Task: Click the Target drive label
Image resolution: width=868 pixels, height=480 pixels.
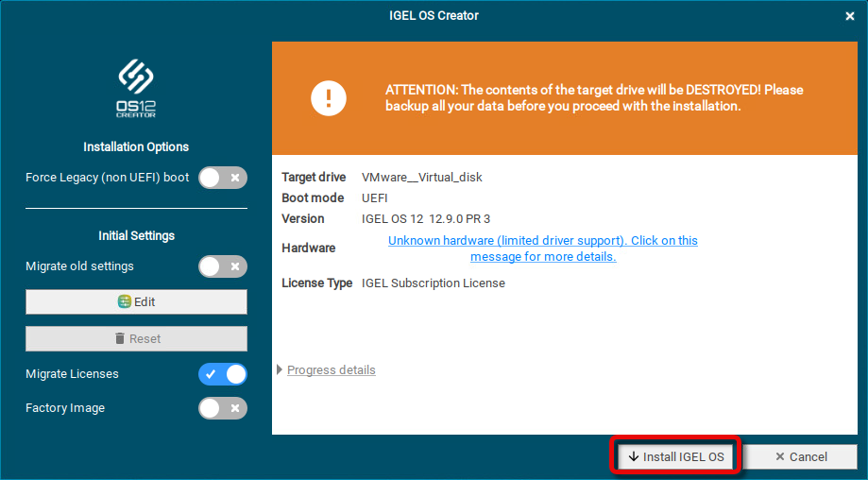Action: pyautogui.click(x=314, y=177)
